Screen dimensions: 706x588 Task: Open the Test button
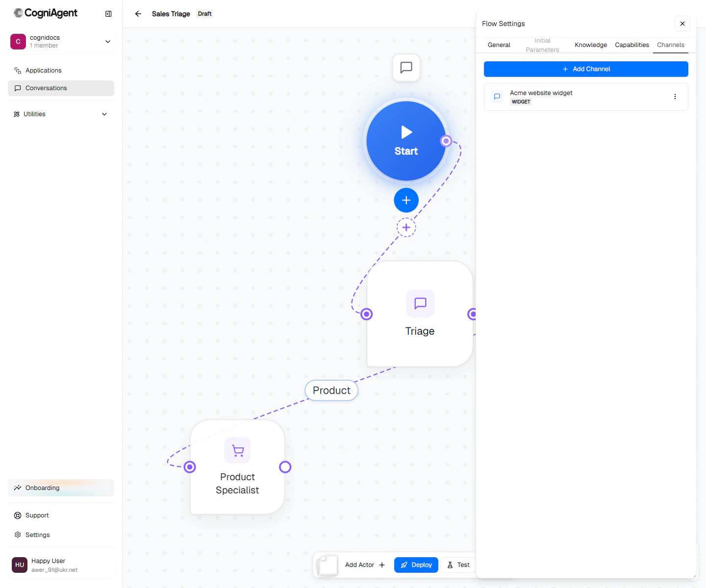(x=458, y=565)
